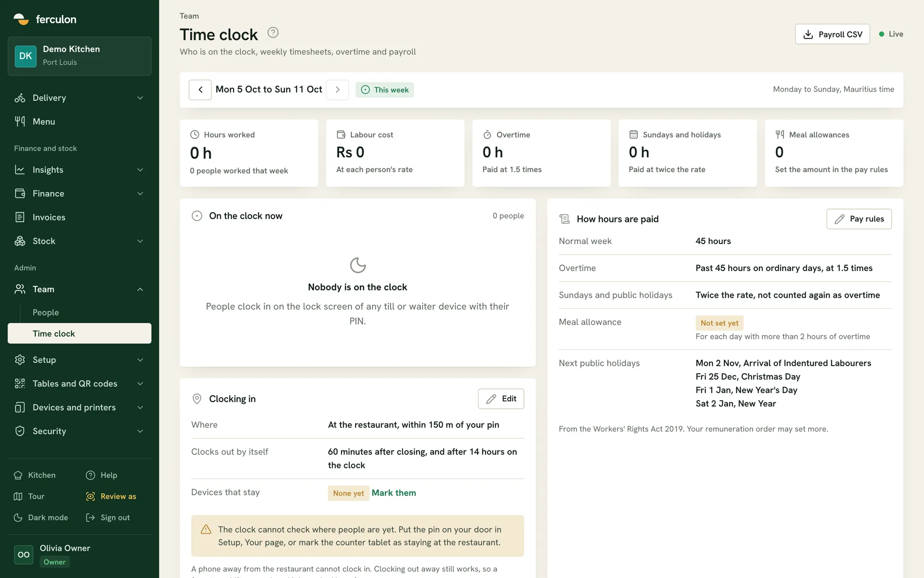Expand the Insights section chevron
This screenshot has height=578, width=924.
click(140, 170)
